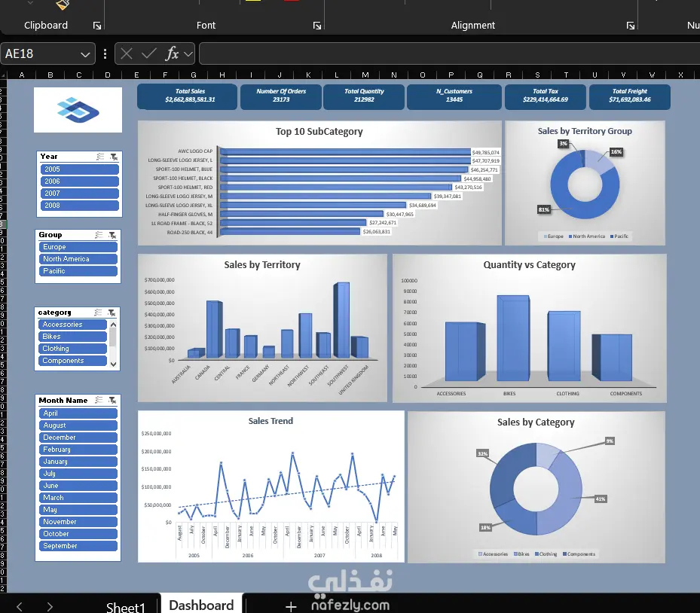Expand the Name Box dropdown
The width and height of the screenshot is (700, 613).
click(x=85, y=54)
